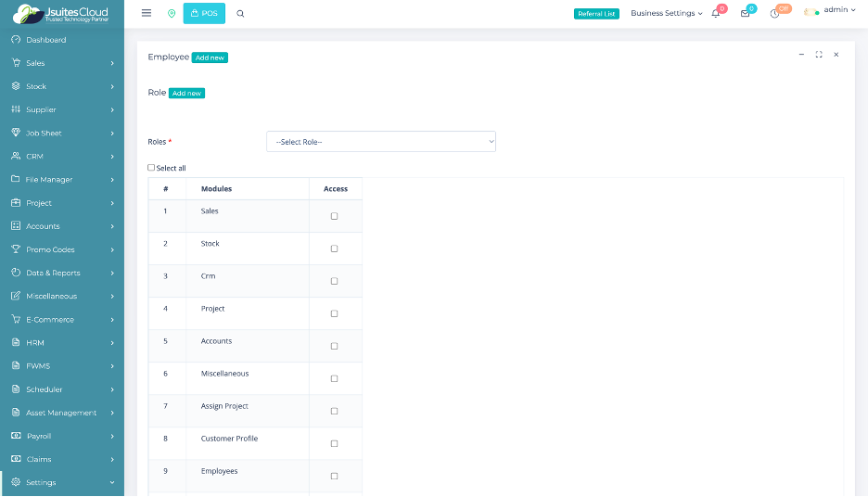Expand the Business Settings dropdown
This screenshot has width=868, height=497.
(666, 14)
